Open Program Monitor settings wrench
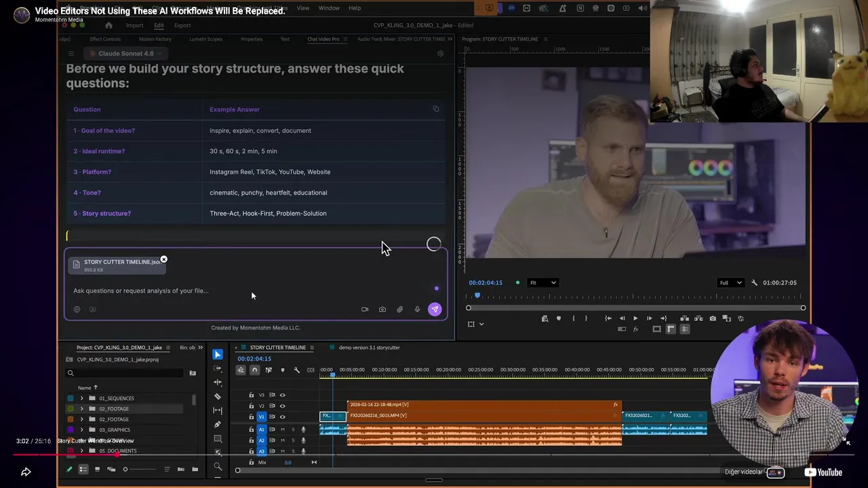Image resolution: width=868 pixels, height=488 pixels. pyautogui.click(x=754, y=283)
